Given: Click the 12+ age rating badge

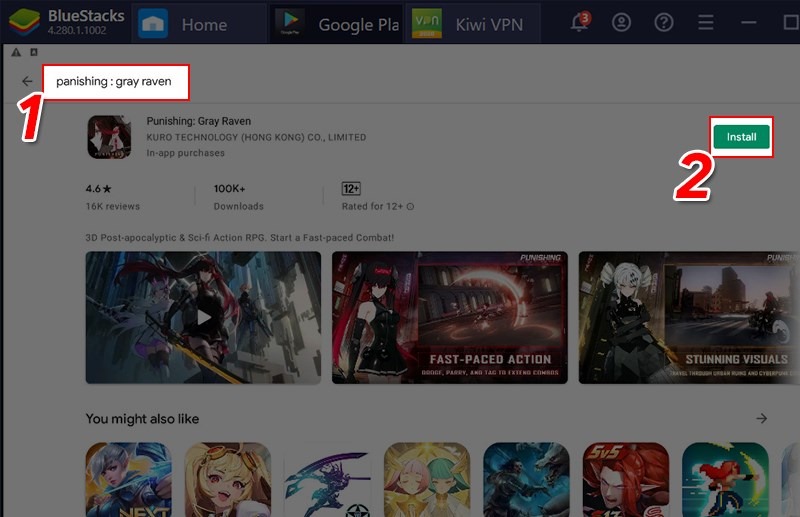Looking at the screenshot, I should pyautogui.click(x=351, y=189).
